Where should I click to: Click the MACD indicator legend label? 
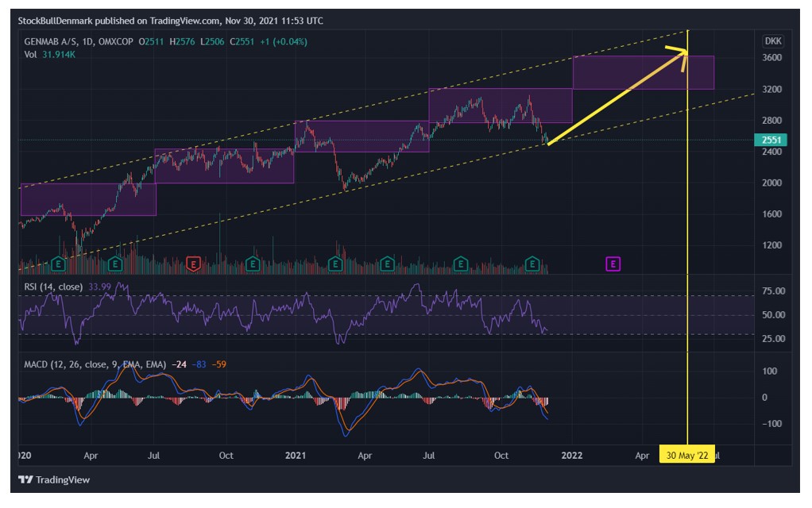tap(95, 364)
